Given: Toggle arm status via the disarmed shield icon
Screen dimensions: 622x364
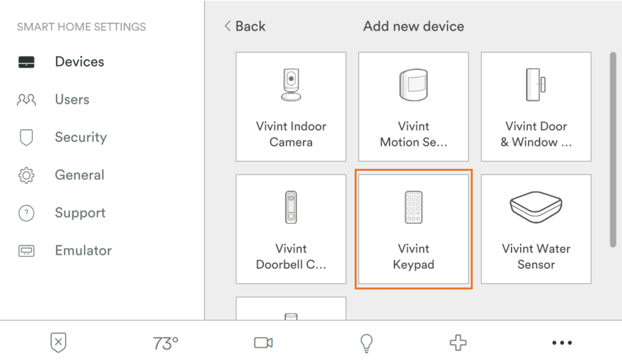Looking at the screenshot, I should [x=58, y=343].
